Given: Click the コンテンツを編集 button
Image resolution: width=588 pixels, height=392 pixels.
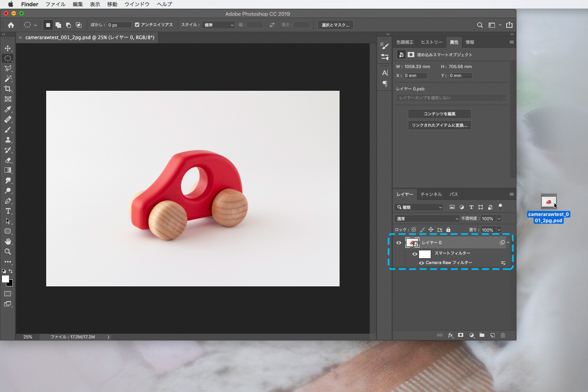Looking at the screenshot, I should coord(439,114).
